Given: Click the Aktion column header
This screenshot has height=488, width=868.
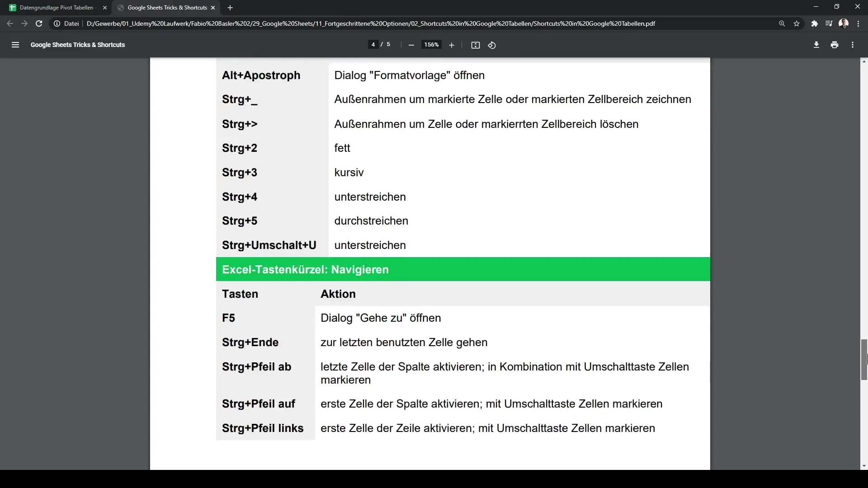Looking at the screenshot, I should [338, 294].
